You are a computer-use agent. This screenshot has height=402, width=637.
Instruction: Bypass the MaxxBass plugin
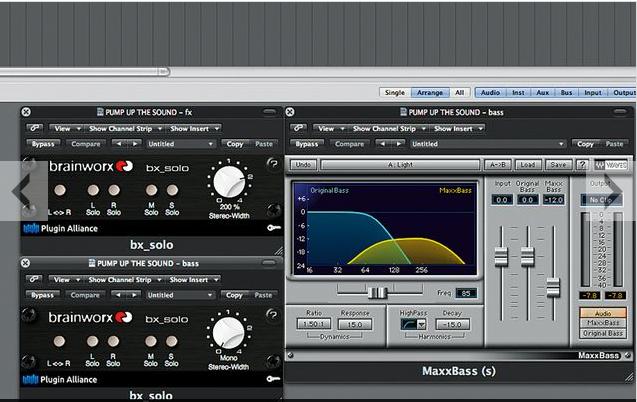307,144
